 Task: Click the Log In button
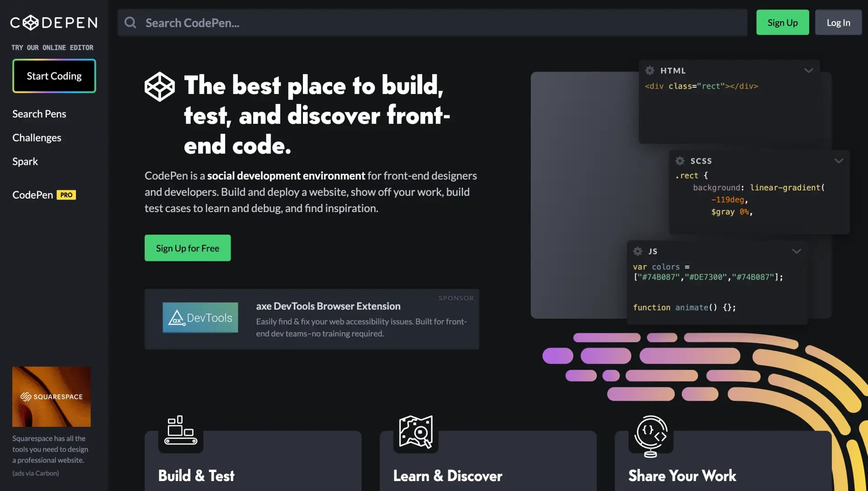pyautogui.click(x=838, y=23)
